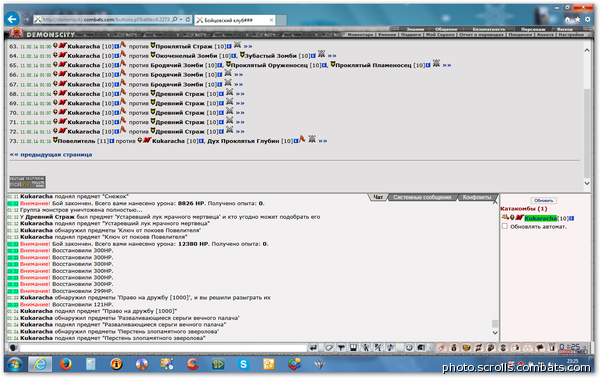
Task: Open Skype from taskbar
Action: [x=243, y=365]
